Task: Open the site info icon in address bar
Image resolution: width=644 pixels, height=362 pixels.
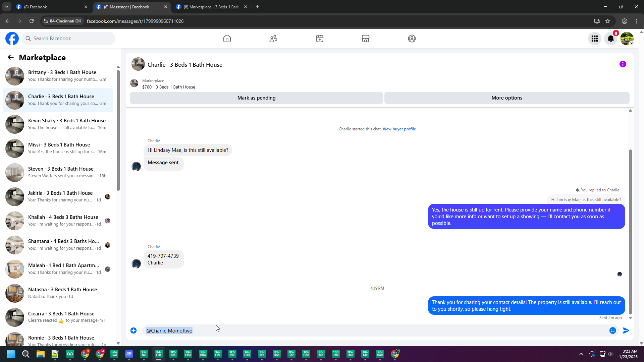Action: (x=46, y=21)
